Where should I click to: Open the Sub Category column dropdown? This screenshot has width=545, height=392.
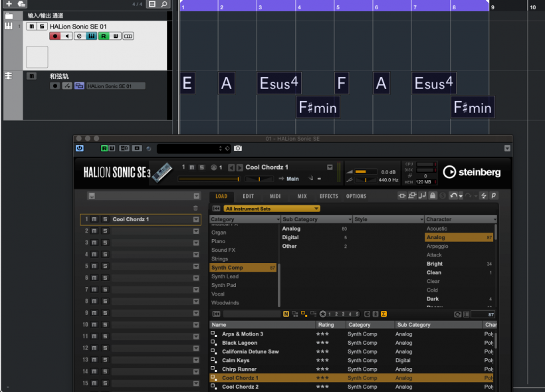coord(350,219)
